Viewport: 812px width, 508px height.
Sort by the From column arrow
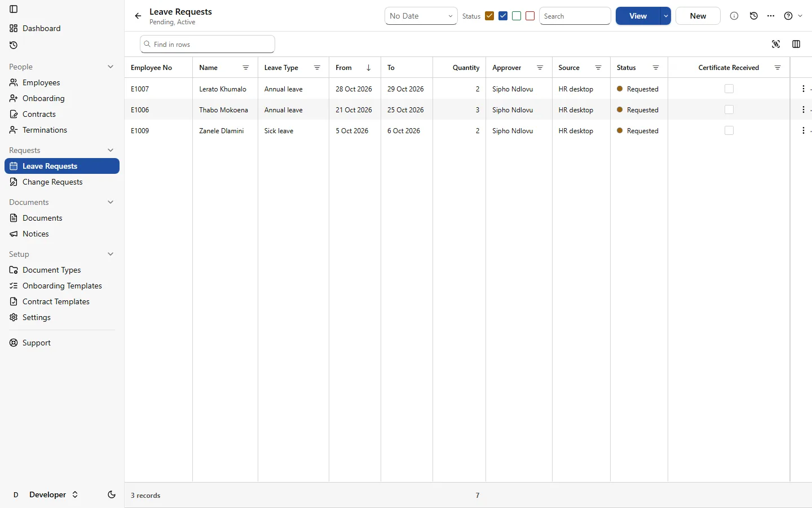click(369, 68)
